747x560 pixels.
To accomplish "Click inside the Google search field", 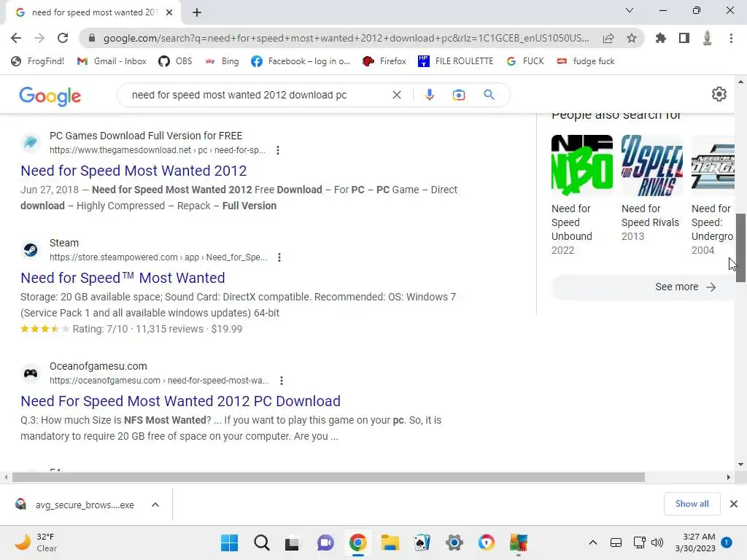I will point(258,95).
